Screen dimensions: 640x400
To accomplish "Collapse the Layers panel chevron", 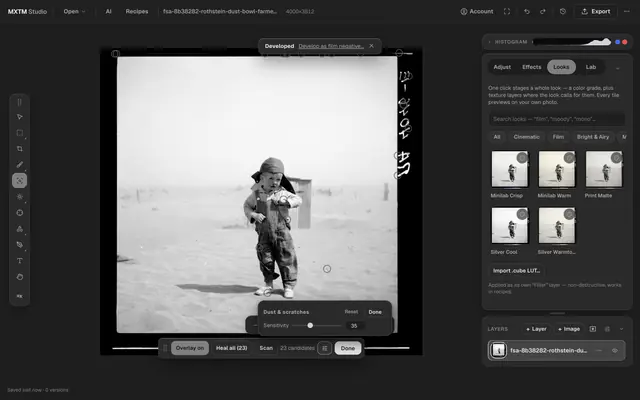I will click(622, 329).
